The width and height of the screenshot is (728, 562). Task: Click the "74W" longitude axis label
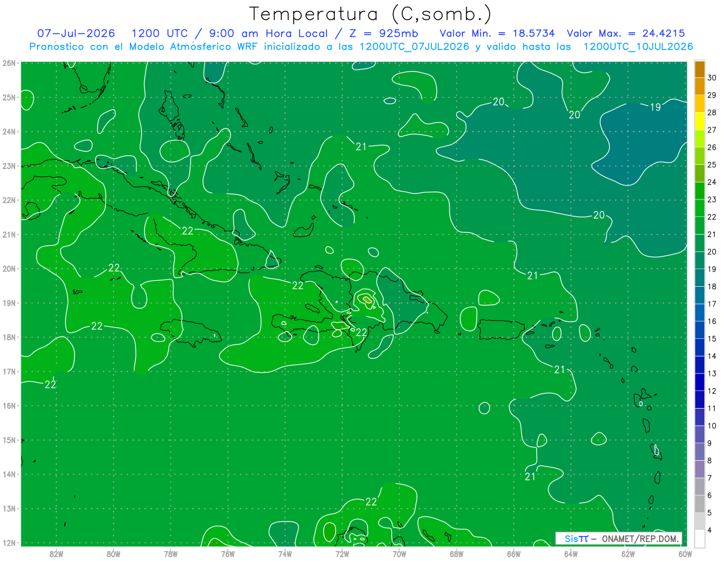pyautogui.click(x=285, y=554)
